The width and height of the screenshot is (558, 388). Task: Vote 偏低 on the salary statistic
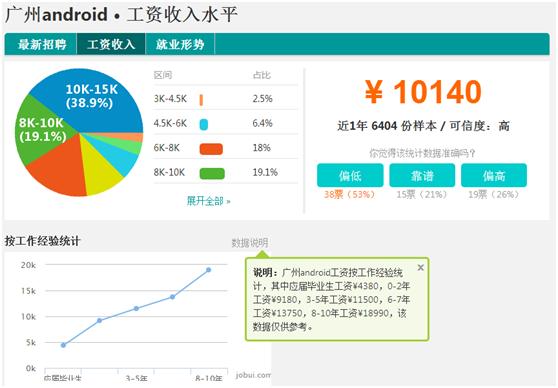coord(350,175)
